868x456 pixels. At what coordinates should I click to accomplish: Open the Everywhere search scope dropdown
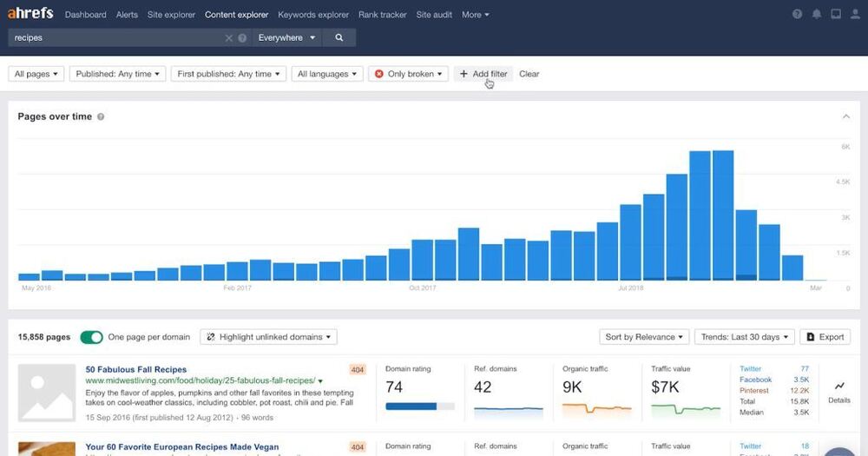pyautogui.click(x=286, y=37)
